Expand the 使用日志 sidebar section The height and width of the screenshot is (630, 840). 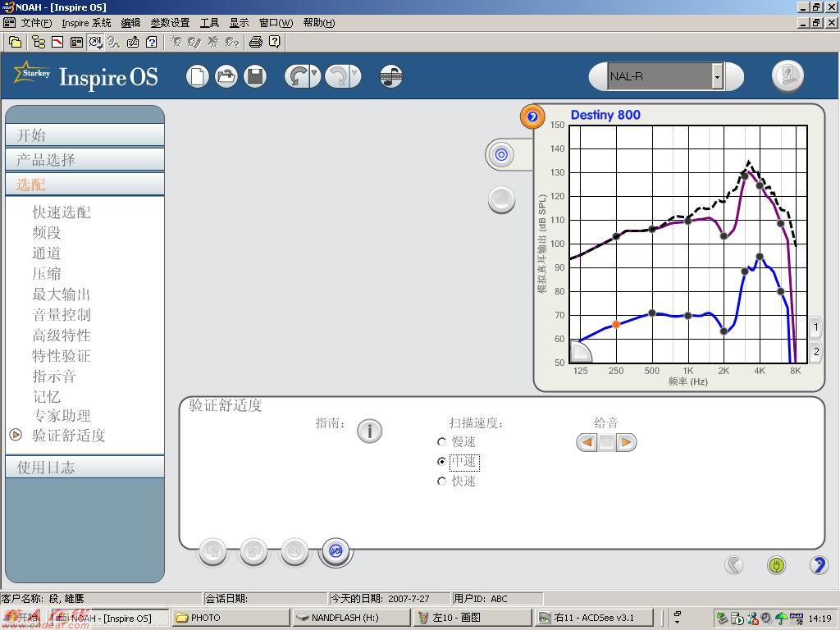point(84,467)
